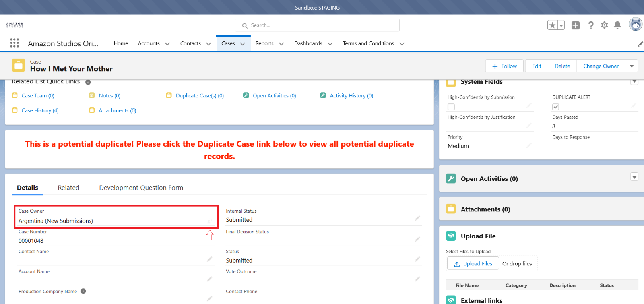Click the Case Number value 00001048
Viewport: 644px width, 304px height.
[31, 241]
